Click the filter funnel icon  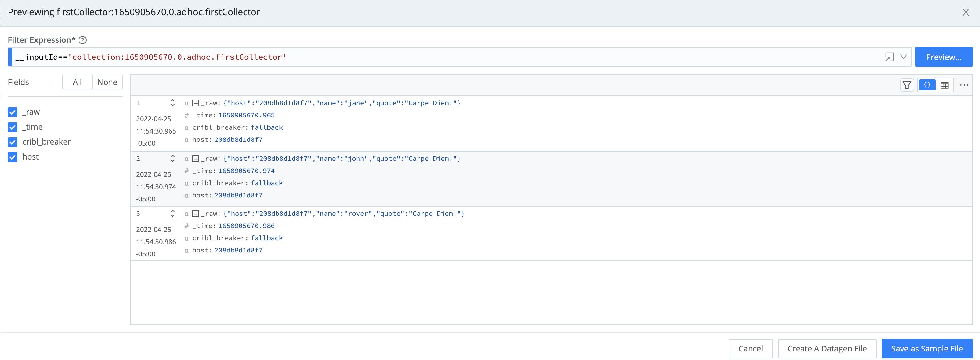point(907,85)
